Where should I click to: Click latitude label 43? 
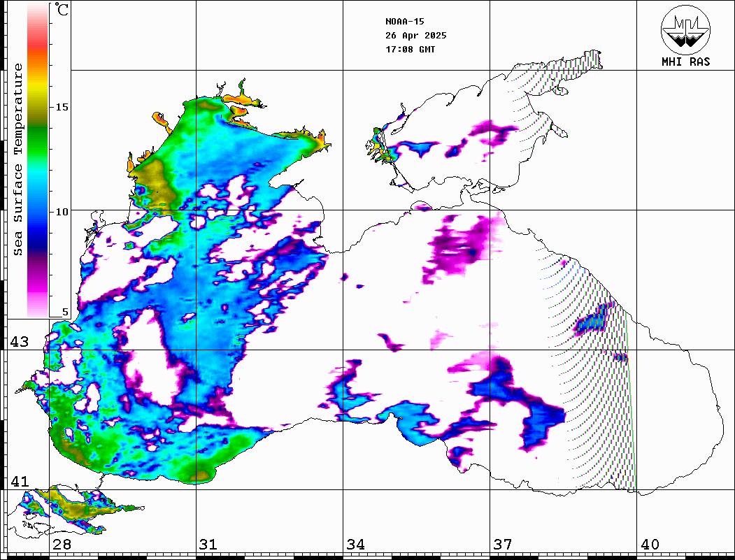(20, 342)
